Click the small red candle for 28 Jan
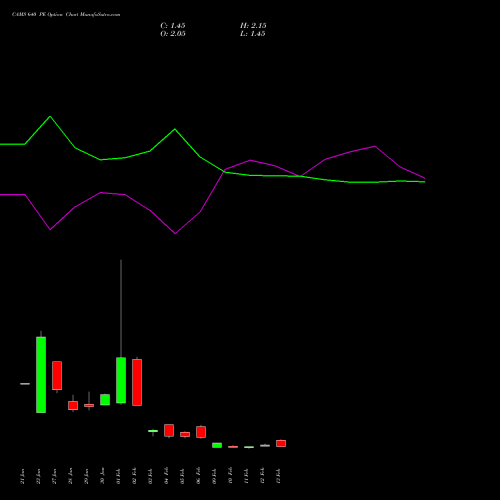Viewport: 500px width, 500px height. click(73, 405)
